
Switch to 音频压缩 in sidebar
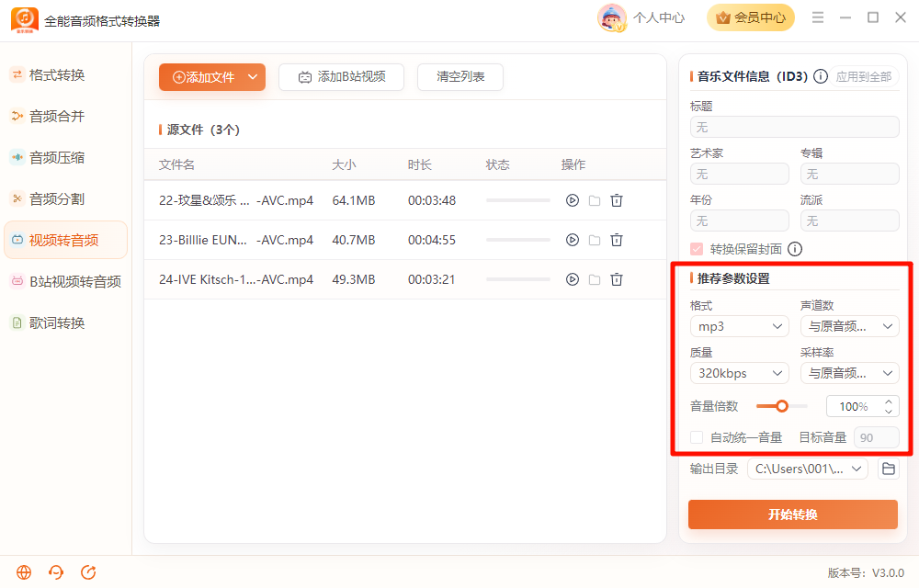tap(65, 157)
